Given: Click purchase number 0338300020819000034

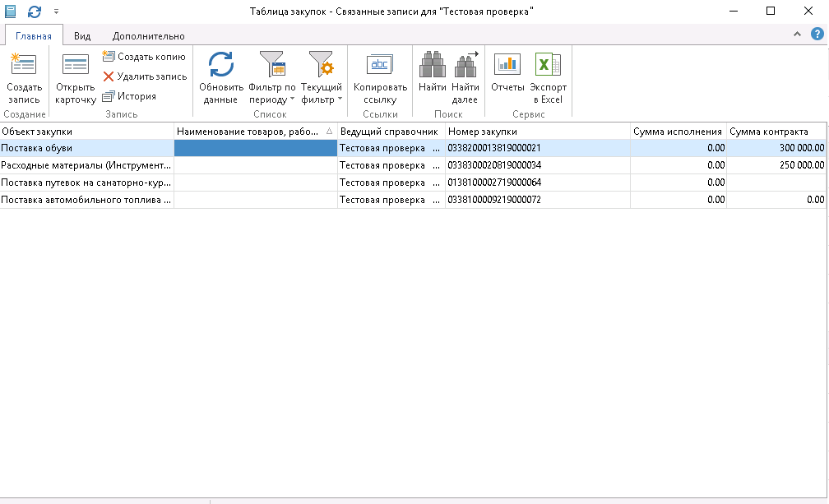Looking at the screenshot, I should click(x=494, y=165).
